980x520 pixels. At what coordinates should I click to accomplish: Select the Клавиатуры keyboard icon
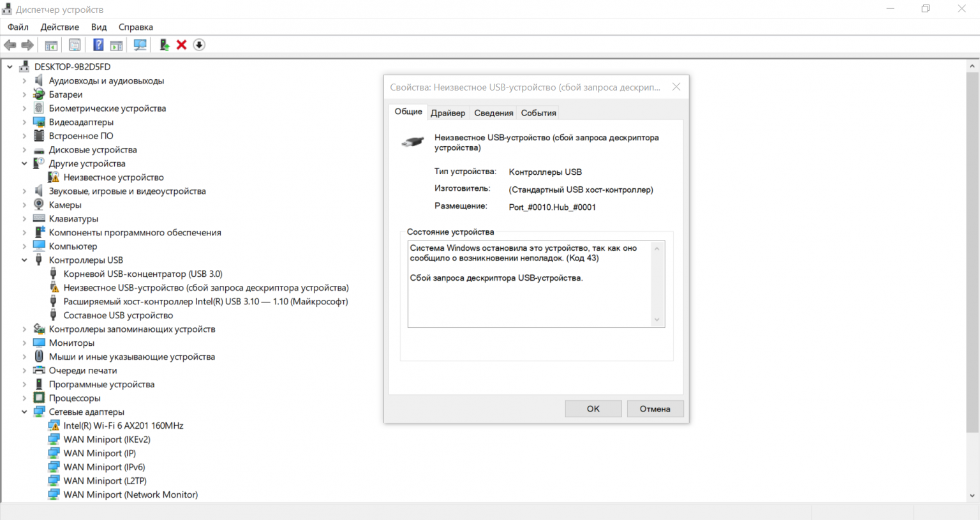[39, 218]
